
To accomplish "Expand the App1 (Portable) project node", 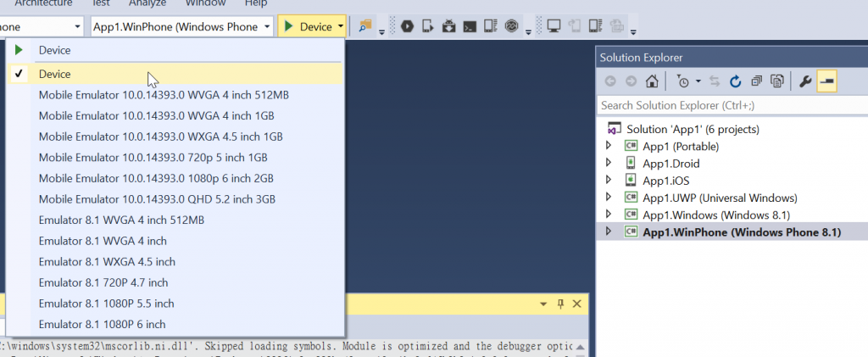I will tap(609, 146).
